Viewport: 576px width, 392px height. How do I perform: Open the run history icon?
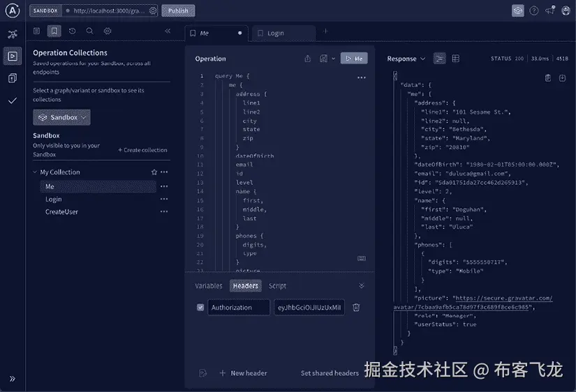tap(72, 31)
